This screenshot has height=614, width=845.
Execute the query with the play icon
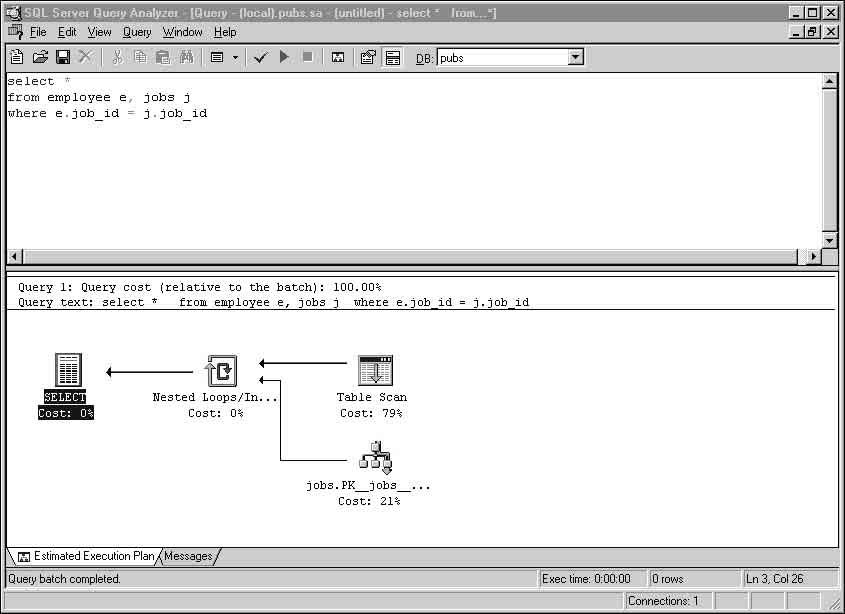[285, 57]
